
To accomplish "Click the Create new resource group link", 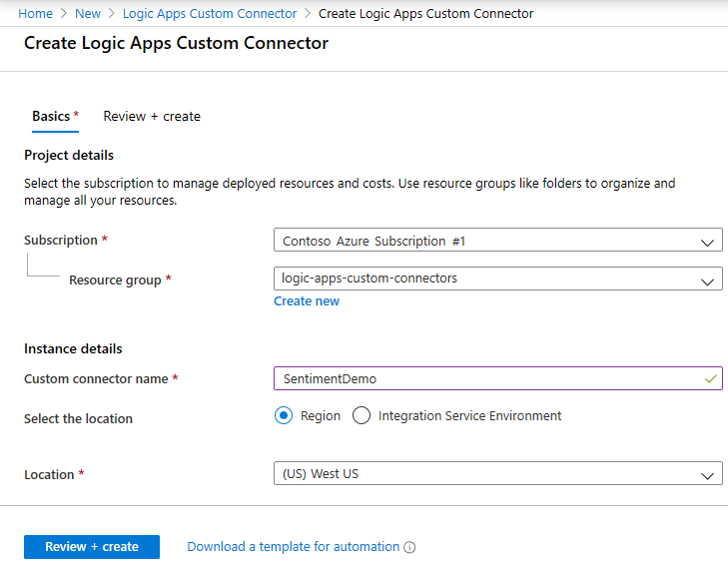I will click(x=307, y=301).
